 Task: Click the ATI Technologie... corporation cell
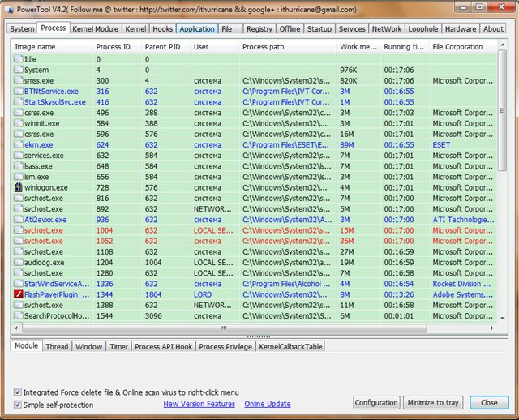point(463,220)
